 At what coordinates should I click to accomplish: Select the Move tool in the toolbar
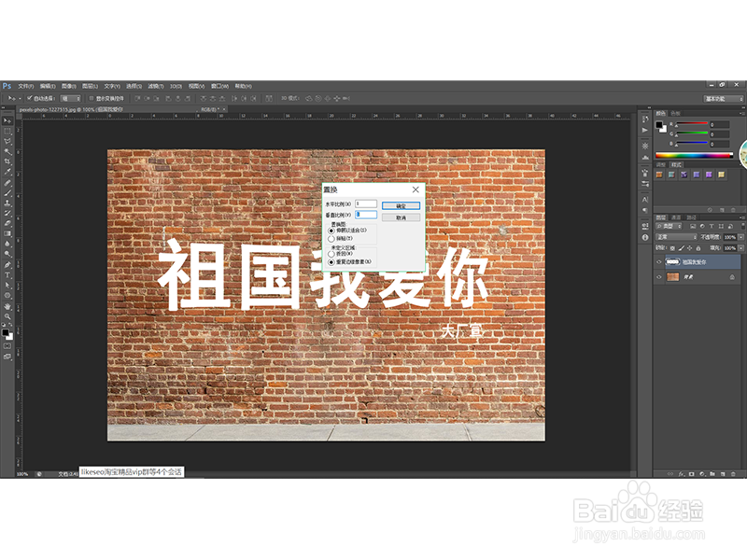click(7, 119)
